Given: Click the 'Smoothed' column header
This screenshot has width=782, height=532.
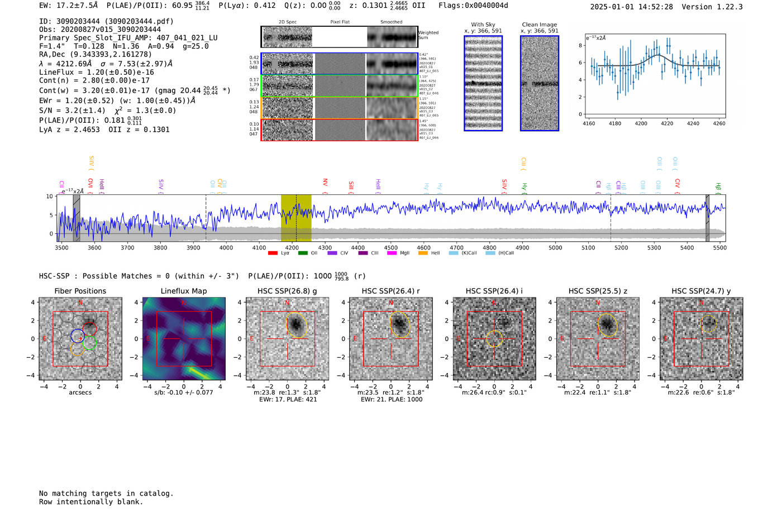Looking at the screenshot, I should pos(391,22).
